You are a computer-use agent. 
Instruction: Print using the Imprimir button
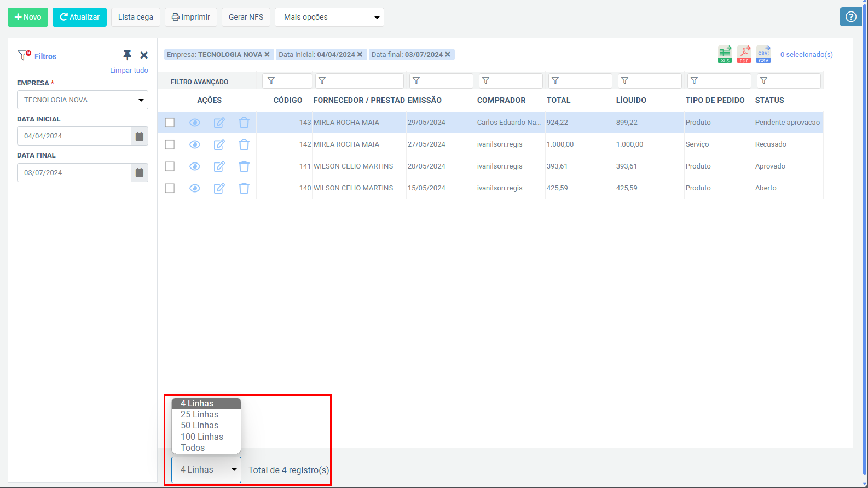(x=191, y=17)
